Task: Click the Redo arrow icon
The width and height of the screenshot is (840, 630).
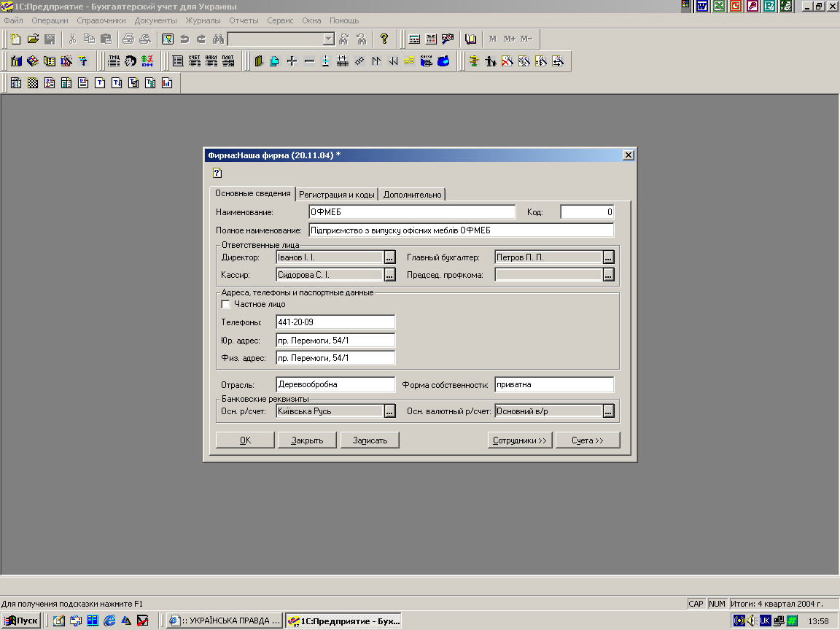Action: [201, 39]
